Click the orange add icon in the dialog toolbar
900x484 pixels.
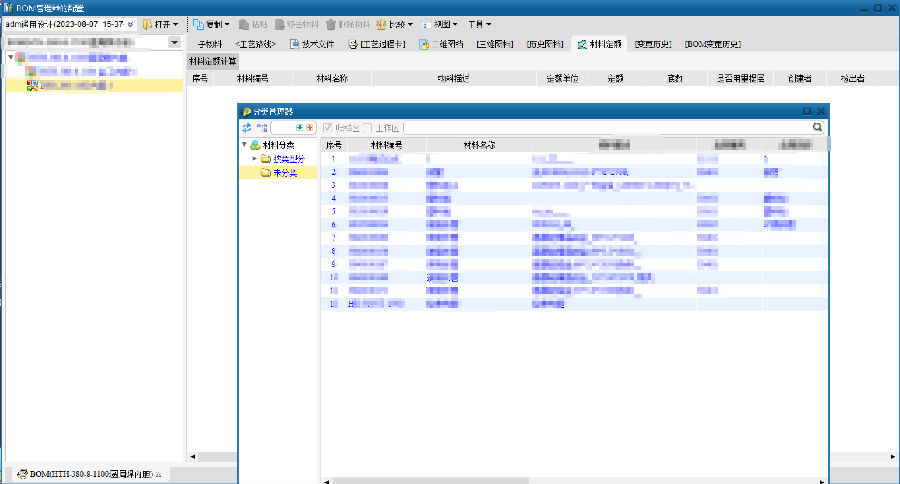coord(309,128)
